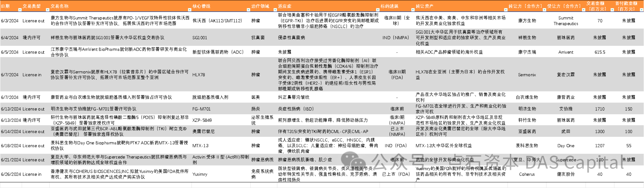The image size is (644, 188).
Task: Click the date cell 6/14/2024
Action: 11,132
